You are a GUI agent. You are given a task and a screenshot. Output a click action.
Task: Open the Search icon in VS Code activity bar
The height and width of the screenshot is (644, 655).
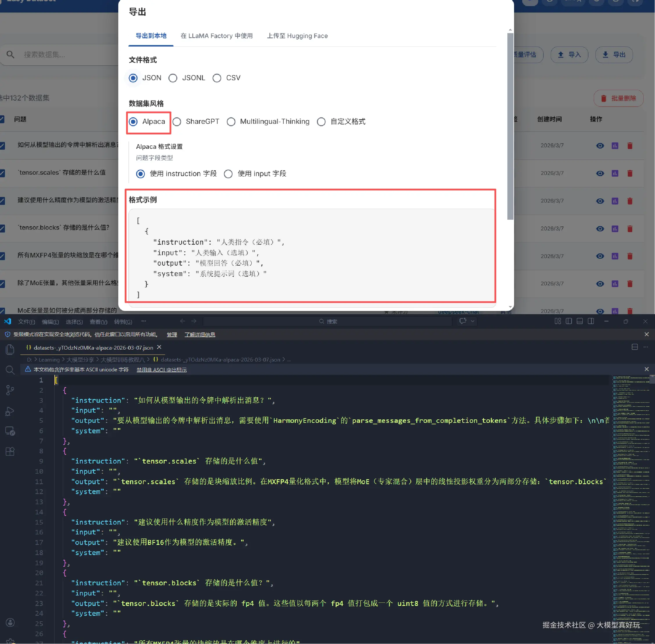[x=10, y=370]
